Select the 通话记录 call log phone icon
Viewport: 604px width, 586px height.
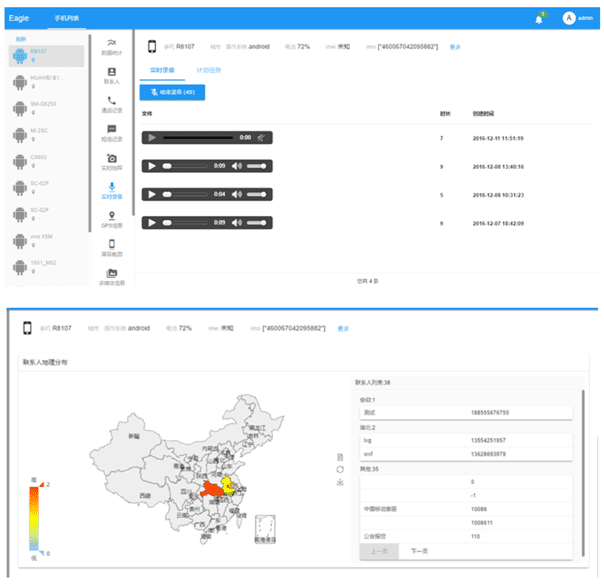click(x=111, y=102)
